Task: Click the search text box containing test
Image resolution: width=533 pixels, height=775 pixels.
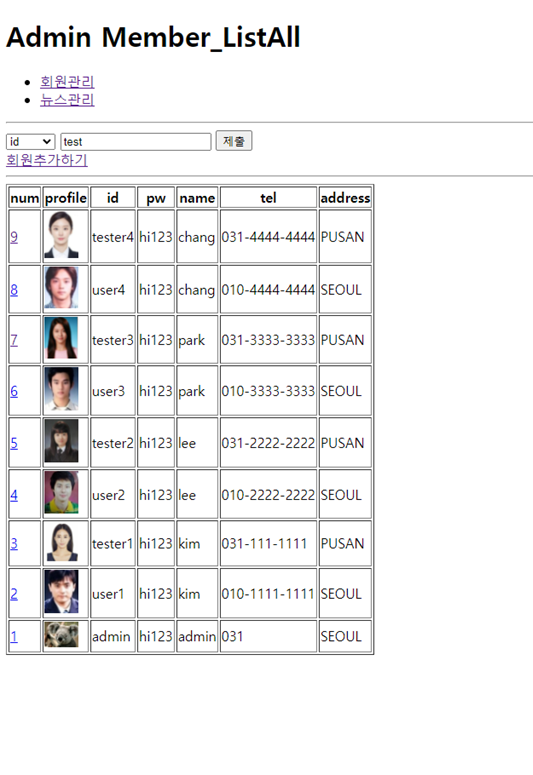Action: [136, 142]
